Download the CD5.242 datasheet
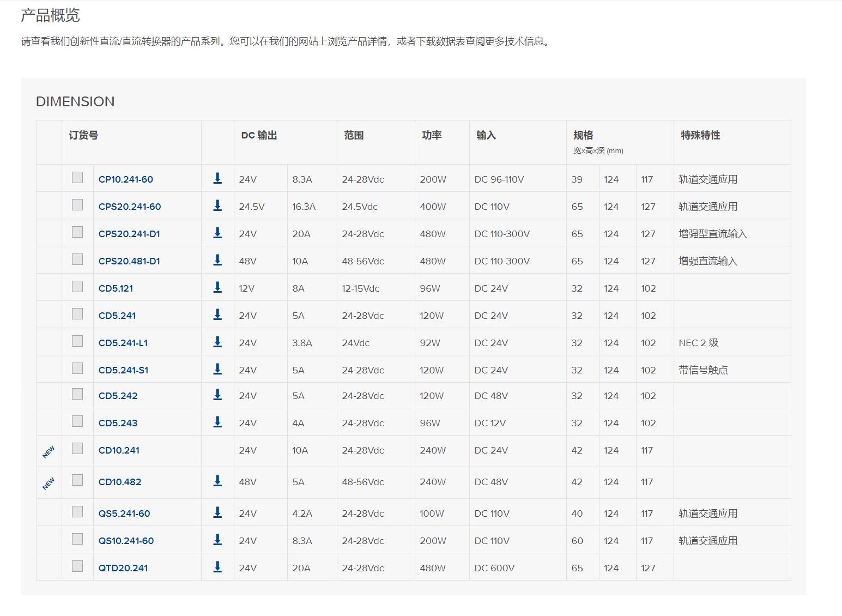Image resolution: width=842 pixels, height=616 pixels. pos(217,395)
